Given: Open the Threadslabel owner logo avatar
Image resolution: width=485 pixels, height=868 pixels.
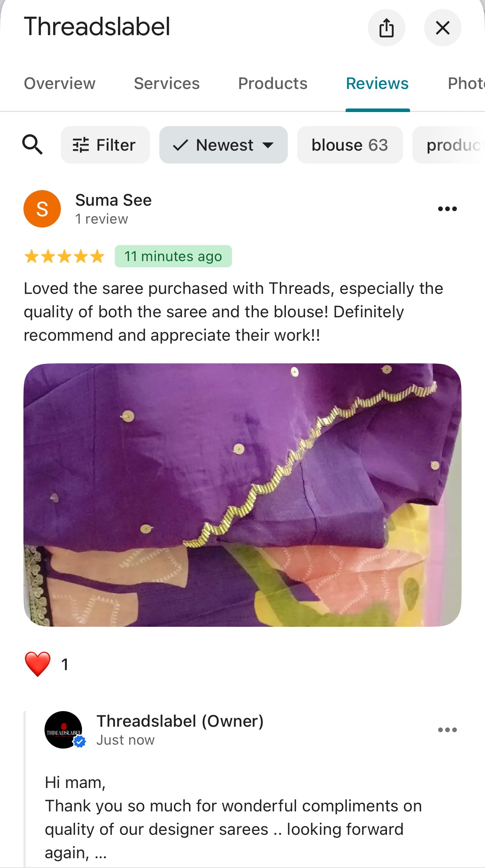Looking at the screenshot, I should tap(64, 729).
